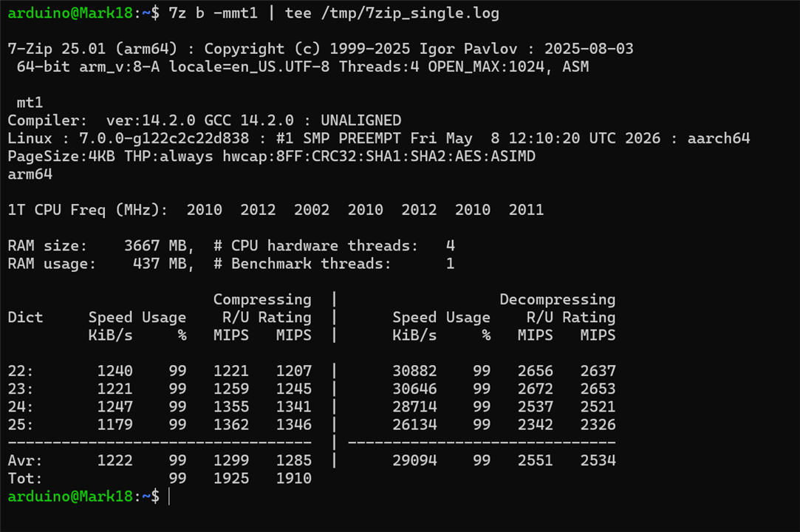Click the hwcap CRC32:SHA1:SHA2:AES:ASIMD text

(423, 156)
